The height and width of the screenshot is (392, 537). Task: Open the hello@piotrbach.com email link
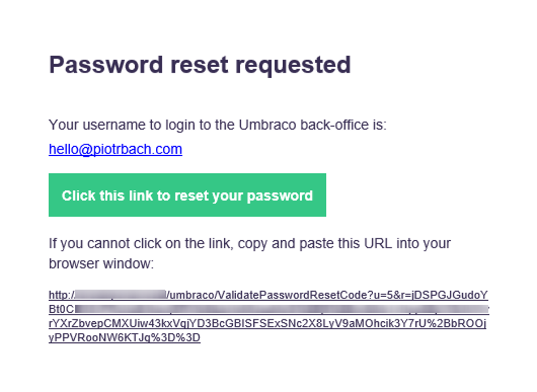pyautogui.click(x=115, y=149)
